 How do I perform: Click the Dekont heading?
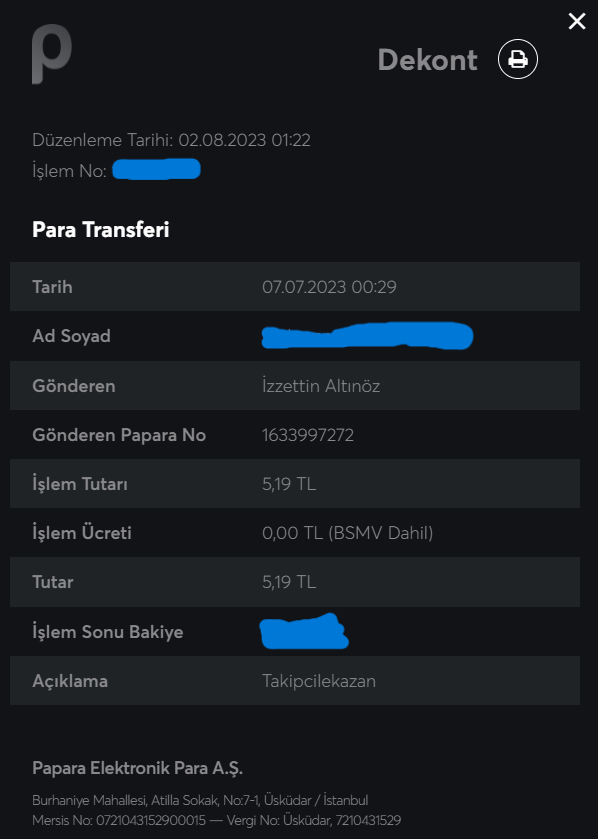coord(427,60)
